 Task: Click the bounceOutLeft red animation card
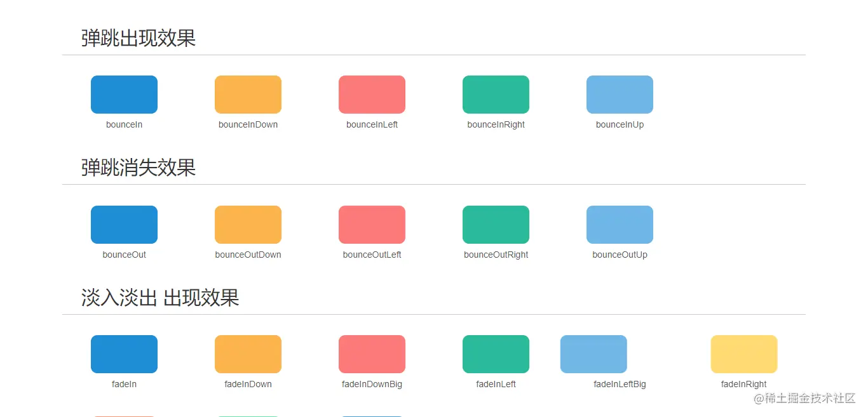point(372,224)
